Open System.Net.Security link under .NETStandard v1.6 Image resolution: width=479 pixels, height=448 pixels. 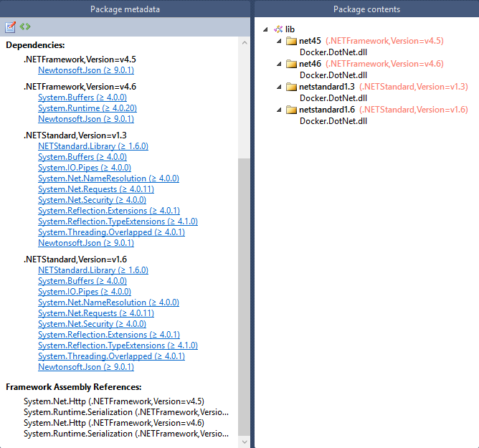tap(92, 324)
